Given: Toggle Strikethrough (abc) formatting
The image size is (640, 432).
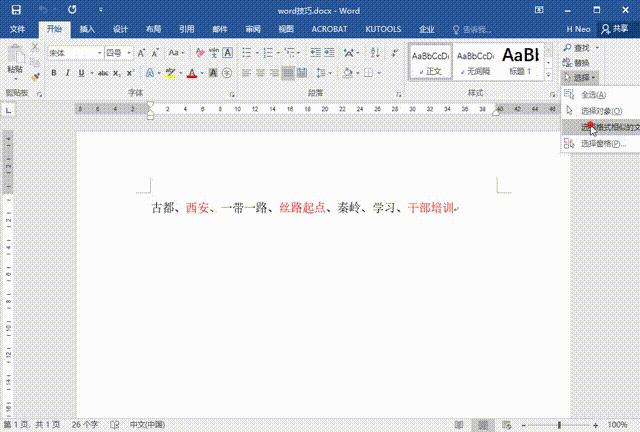Looking at the screenshot, I should coord(103,73).
